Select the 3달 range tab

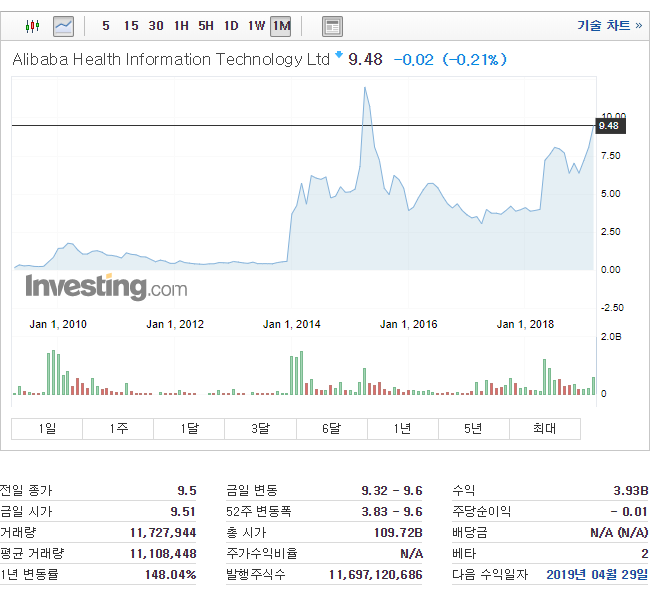tap(261, 429)
